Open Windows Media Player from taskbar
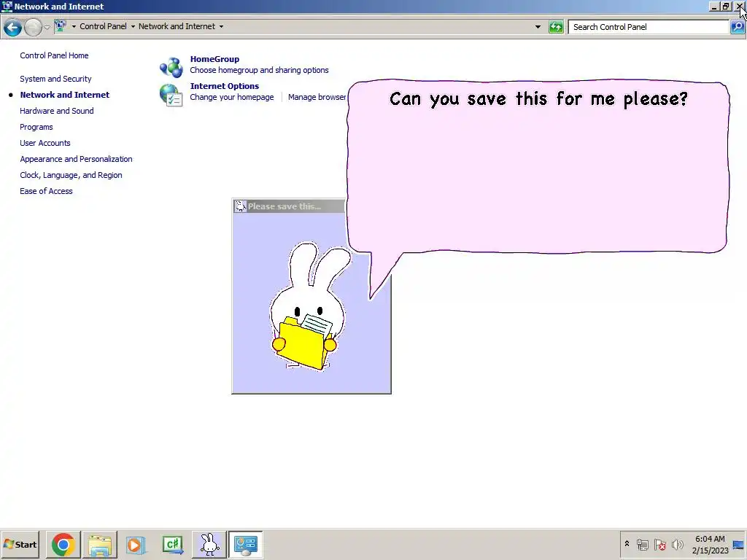 tap(136, 544)
